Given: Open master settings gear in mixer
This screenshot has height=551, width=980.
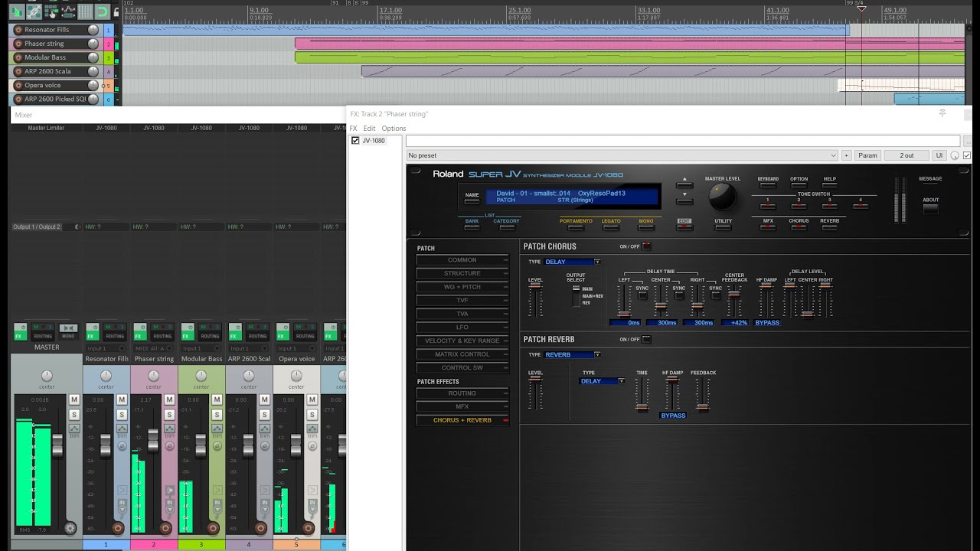Looking at the screenshot, I should tap(70, 528).
